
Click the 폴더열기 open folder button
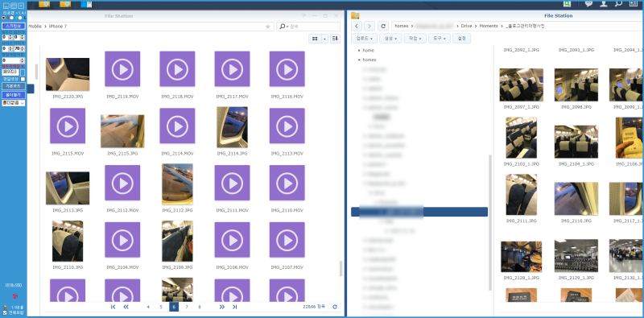tap(13, 95)
